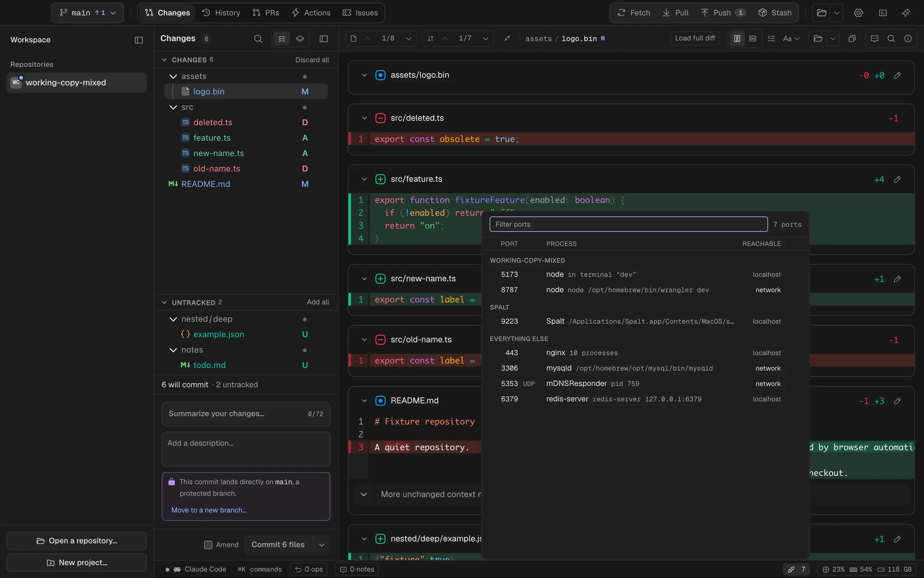Screen dimensions: 924x578
Task: Toggle the Workspace sidebar panel icon
Action: pos(139,40)
